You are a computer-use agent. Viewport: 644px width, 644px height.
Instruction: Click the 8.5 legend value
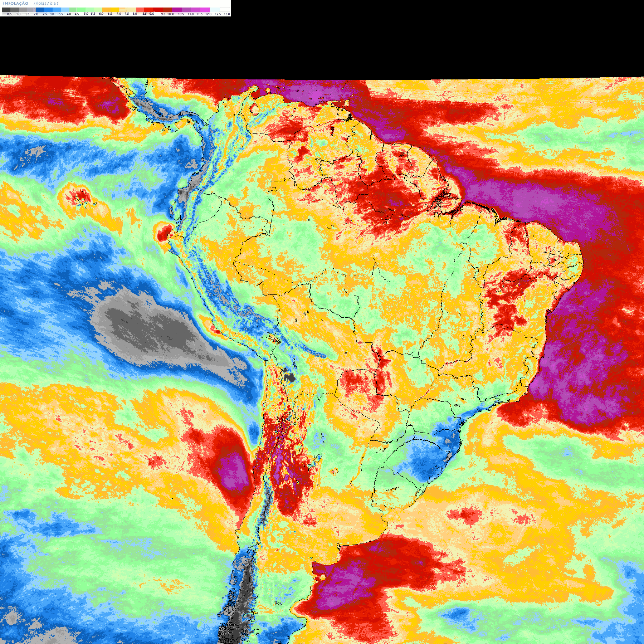click(x=145, y=14)
